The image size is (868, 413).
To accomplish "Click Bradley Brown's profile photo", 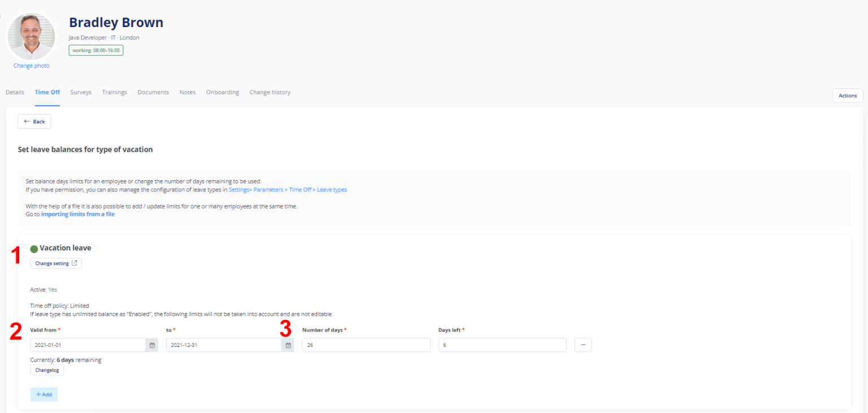I will (32, 37).
